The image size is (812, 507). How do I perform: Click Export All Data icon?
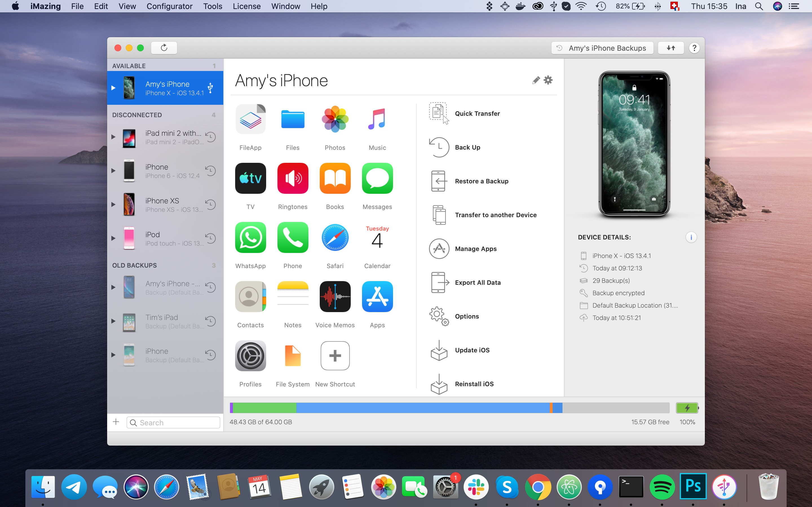point(439,283)
